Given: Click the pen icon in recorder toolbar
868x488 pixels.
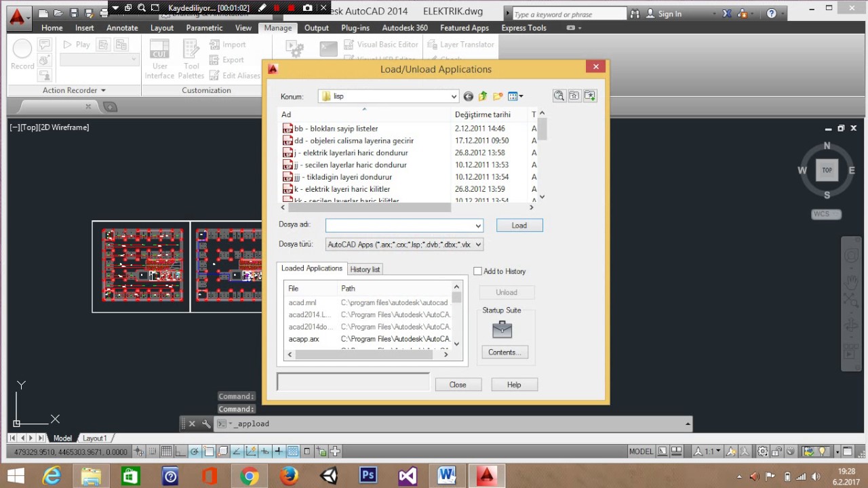Looking at the screenshot, I should click(262, 8).
